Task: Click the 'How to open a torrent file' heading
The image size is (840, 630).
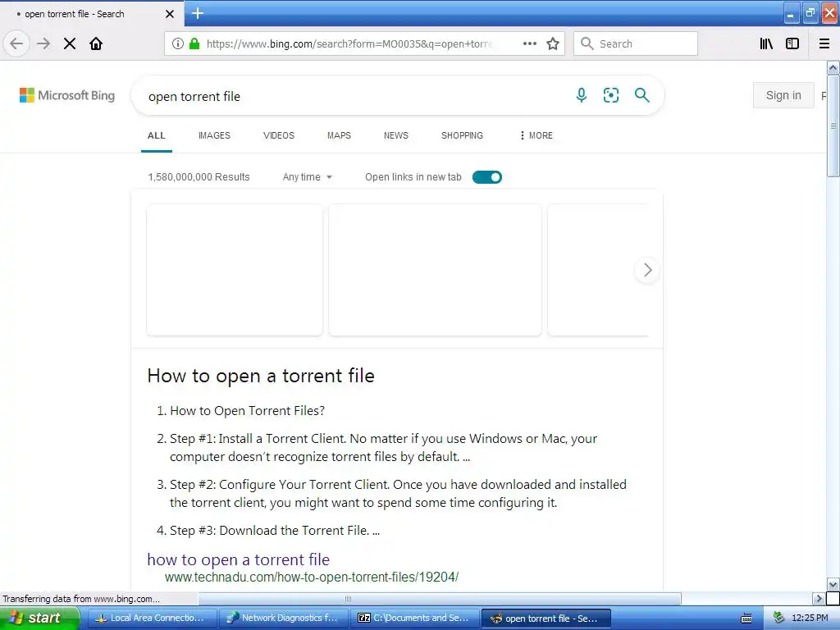Action: click(261, 376)
